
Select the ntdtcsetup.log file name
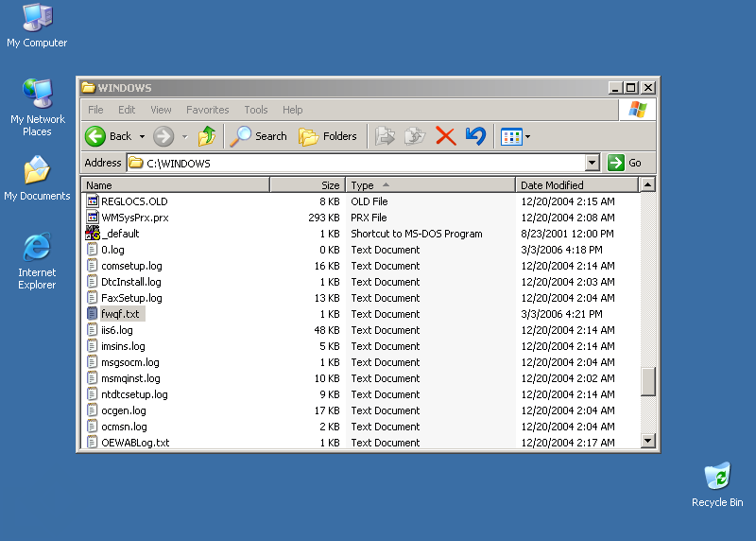point(134,394)
